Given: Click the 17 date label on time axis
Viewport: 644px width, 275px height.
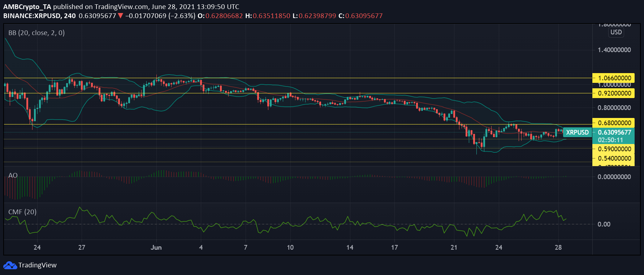Looking at the screenshot, I should tap(394, 247).
